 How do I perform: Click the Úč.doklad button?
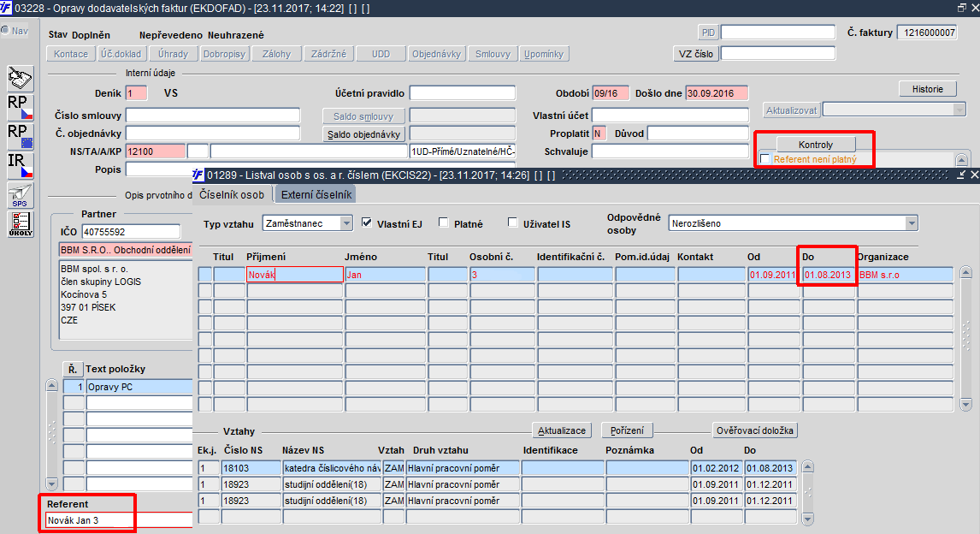pos(121,54)
